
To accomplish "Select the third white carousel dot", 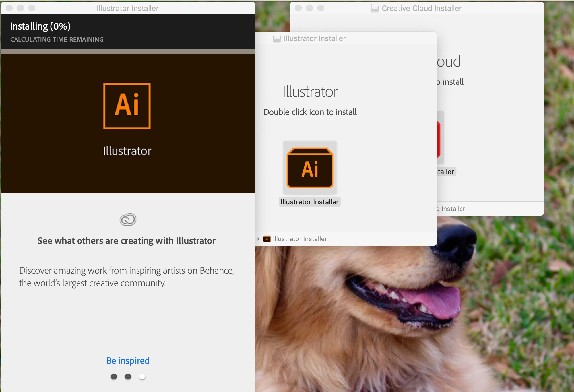I will [x=142, y=377].
